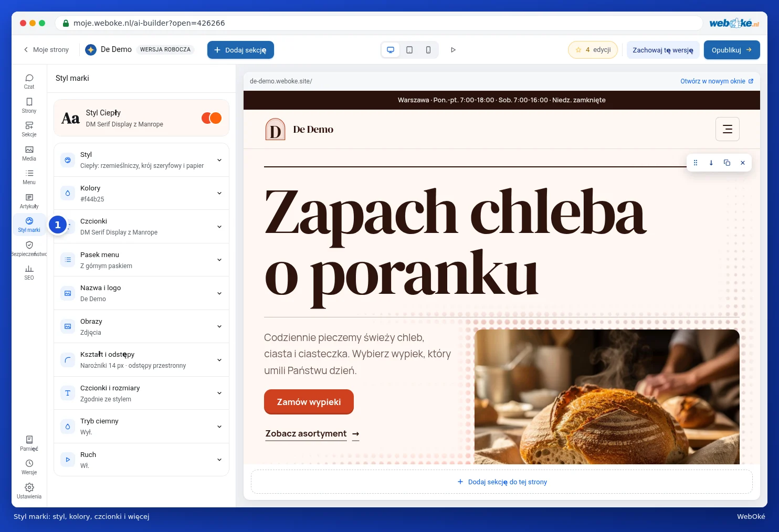
Task: Open the Menu sidebar icon
Action: tap(29, 177)
